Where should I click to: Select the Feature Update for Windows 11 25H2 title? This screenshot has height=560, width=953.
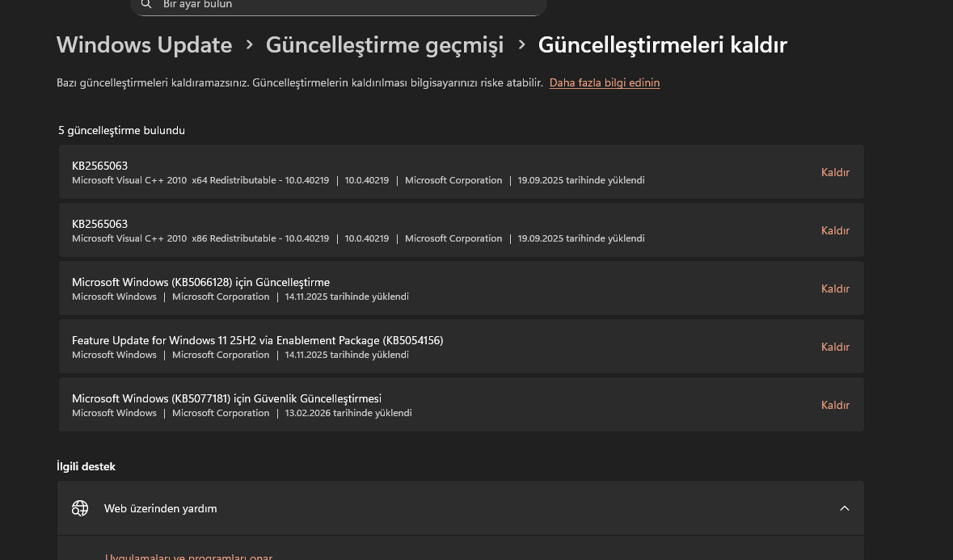[x=258, y=341]
